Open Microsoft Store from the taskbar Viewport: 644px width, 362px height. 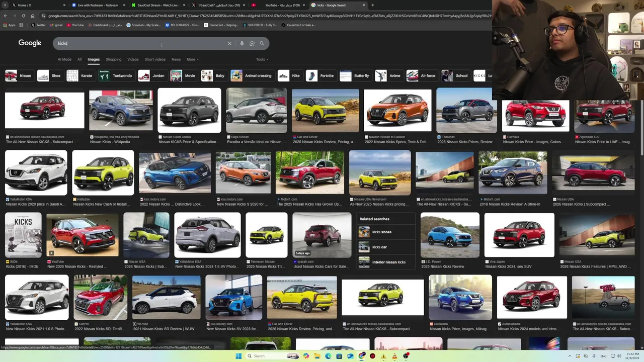(339, 356)
